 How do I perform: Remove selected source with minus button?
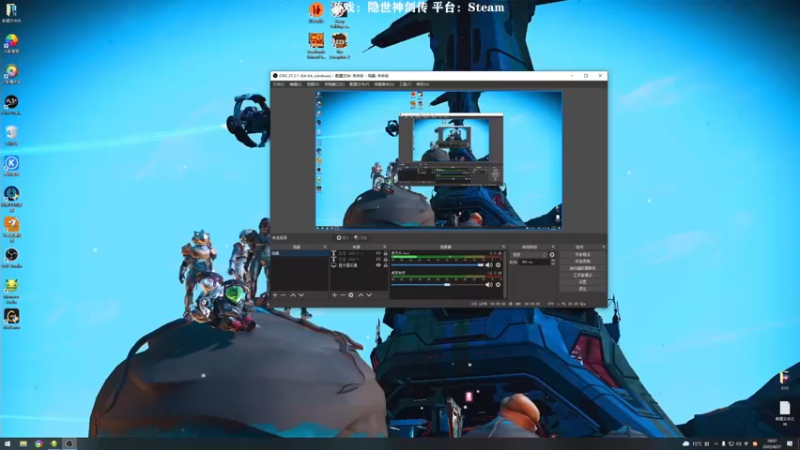click(342, 295)
